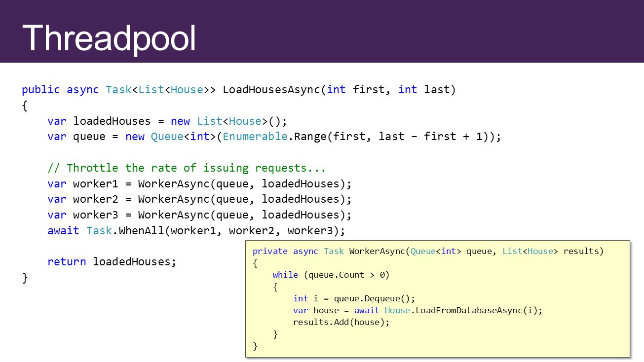Select the "Enumerable" class name
The image size is (644, 362).
[255, 137]
